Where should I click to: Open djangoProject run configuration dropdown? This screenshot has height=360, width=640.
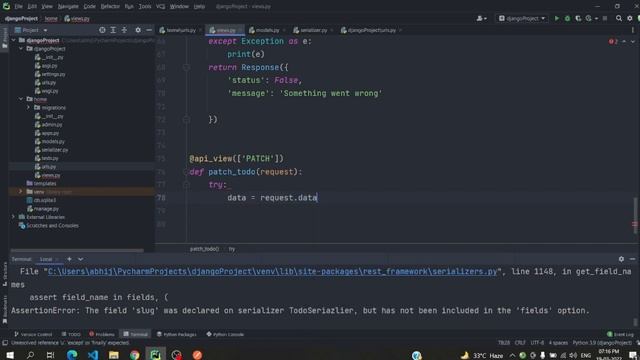tap(522, 18)
